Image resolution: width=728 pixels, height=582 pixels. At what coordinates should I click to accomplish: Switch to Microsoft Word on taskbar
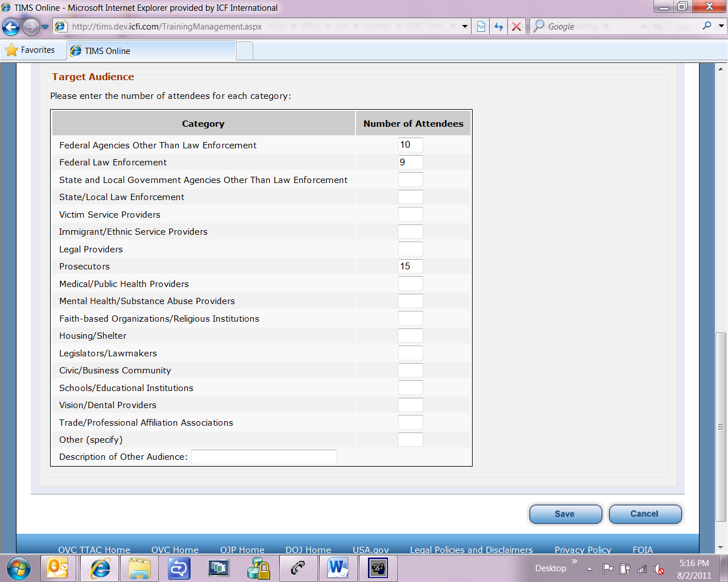[x=338, y=568]
